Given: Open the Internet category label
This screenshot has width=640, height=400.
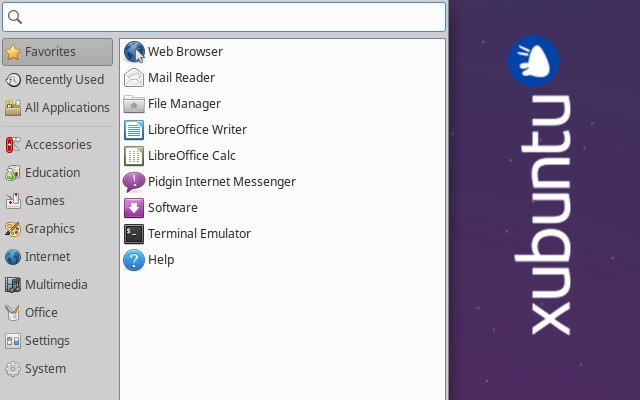Looking at the screenshot, I should click(x=47, y=257).
